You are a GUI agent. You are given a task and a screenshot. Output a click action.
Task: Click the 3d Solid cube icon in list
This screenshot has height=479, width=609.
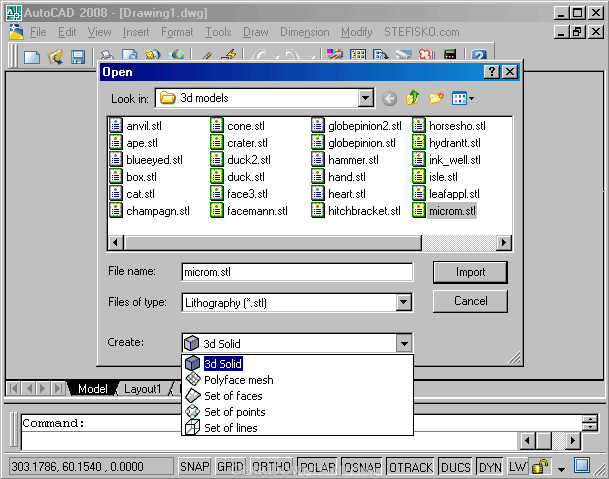tap(192, 364)
